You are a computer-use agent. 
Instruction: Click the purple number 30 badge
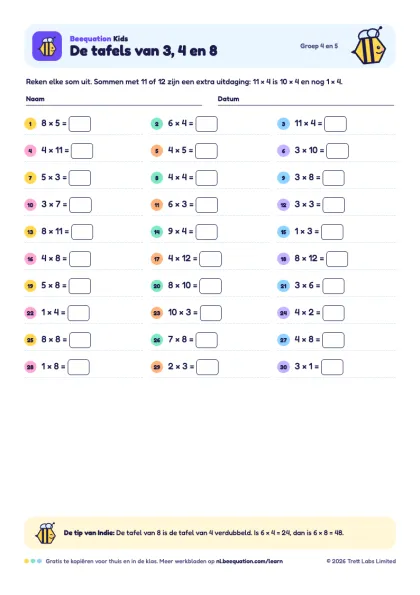point(283,367)
